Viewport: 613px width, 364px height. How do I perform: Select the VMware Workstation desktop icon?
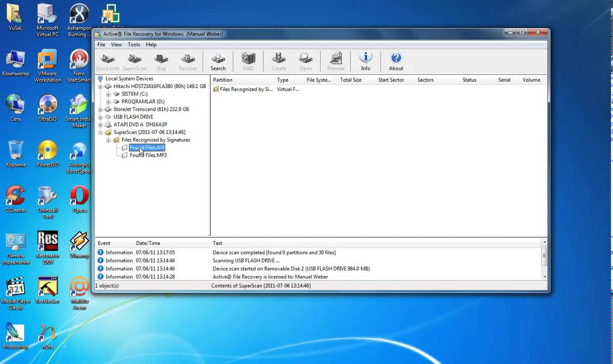tap(48, 66)
